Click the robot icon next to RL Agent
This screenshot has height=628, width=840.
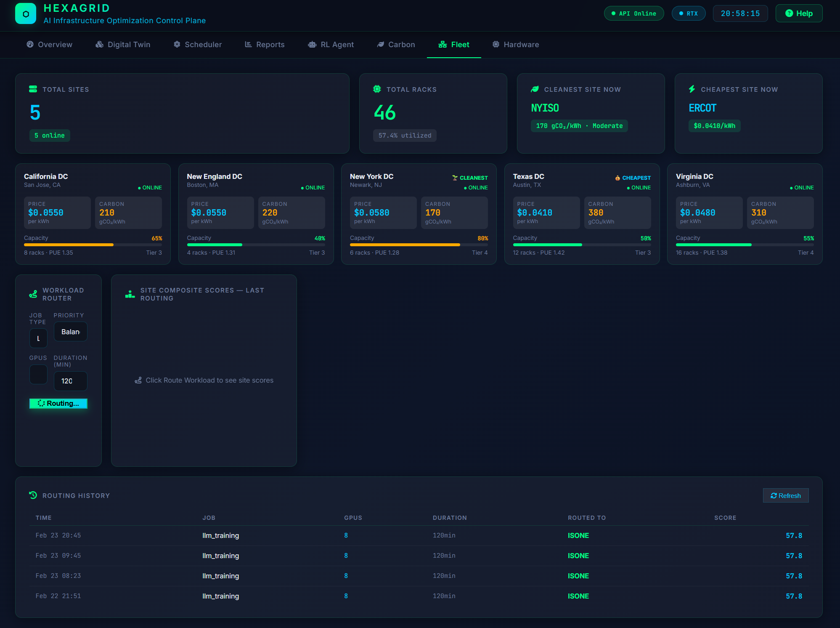coord(312,44)
